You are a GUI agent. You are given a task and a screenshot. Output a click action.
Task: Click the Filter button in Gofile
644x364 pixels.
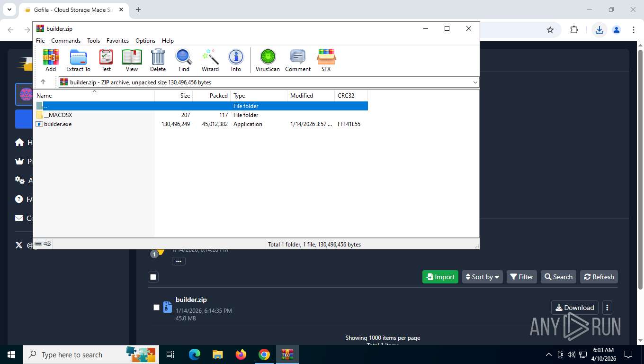522,277
